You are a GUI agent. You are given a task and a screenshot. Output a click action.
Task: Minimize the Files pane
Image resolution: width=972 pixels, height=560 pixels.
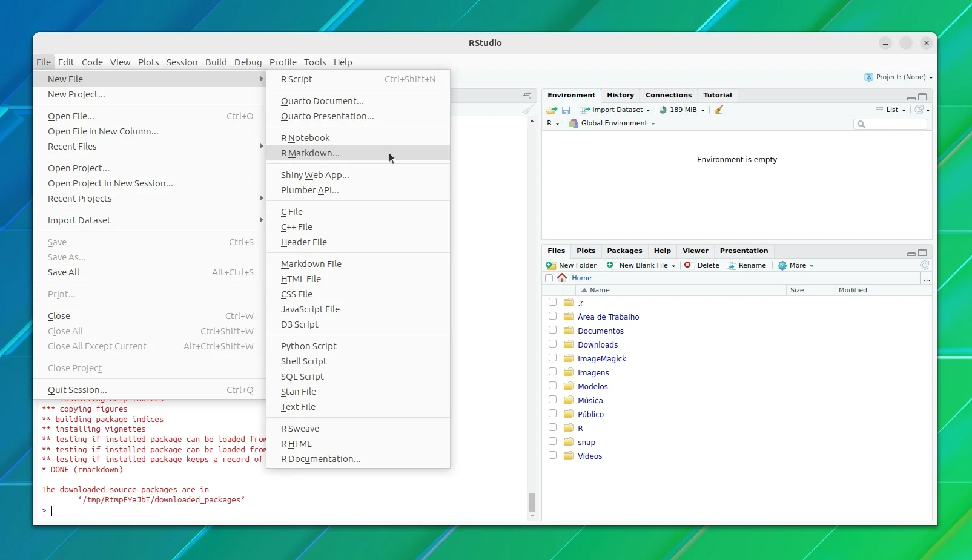tap(911, 253)
